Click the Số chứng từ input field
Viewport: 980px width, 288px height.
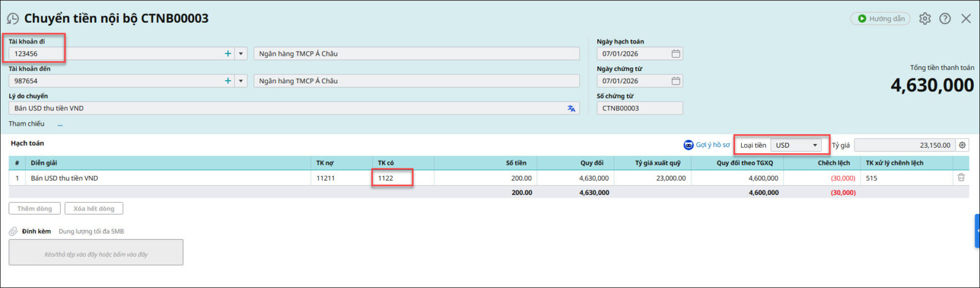tap(639, 108)
